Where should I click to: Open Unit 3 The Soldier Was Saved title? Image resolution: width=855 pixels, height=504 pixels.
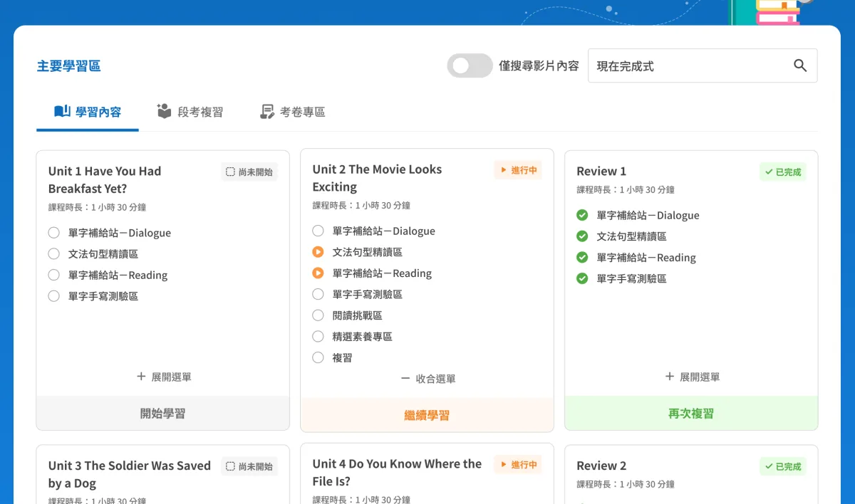coord(130,474)
